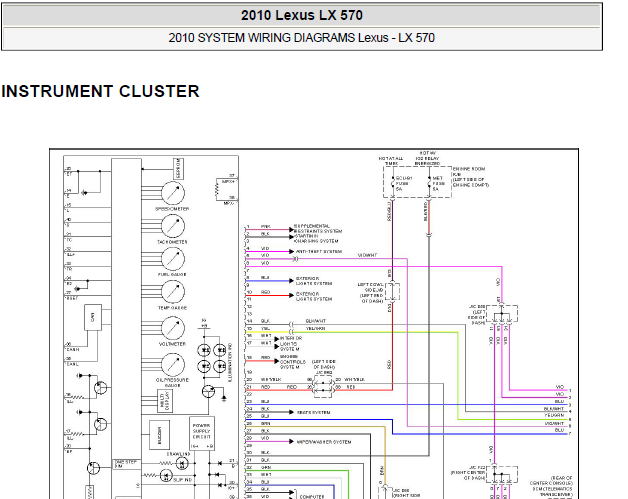
Task: Click the SPEEDOMETER gauge symbol
Action: coord(173,193)
